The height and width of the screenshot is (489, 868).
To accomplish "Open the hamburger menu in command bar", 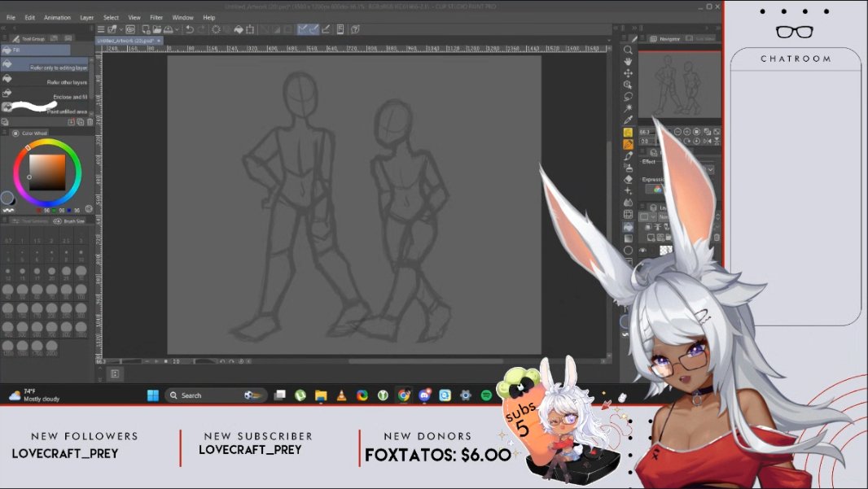I will coord(101,29).
